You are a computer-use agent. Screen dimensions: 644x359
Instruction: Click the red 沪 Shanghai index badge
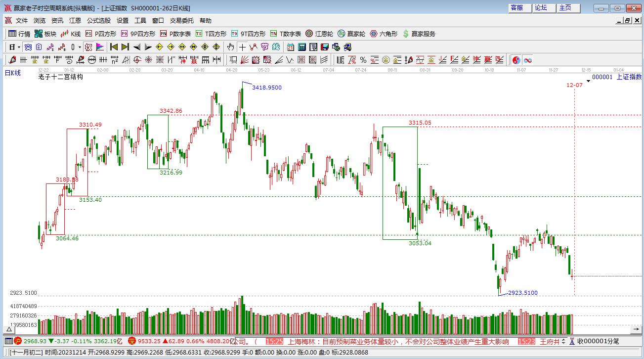pyautogui.click(x=18, y=341)
